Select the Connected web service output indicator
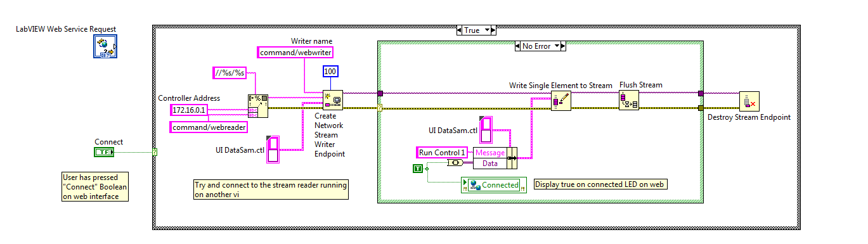 point(493,185)
